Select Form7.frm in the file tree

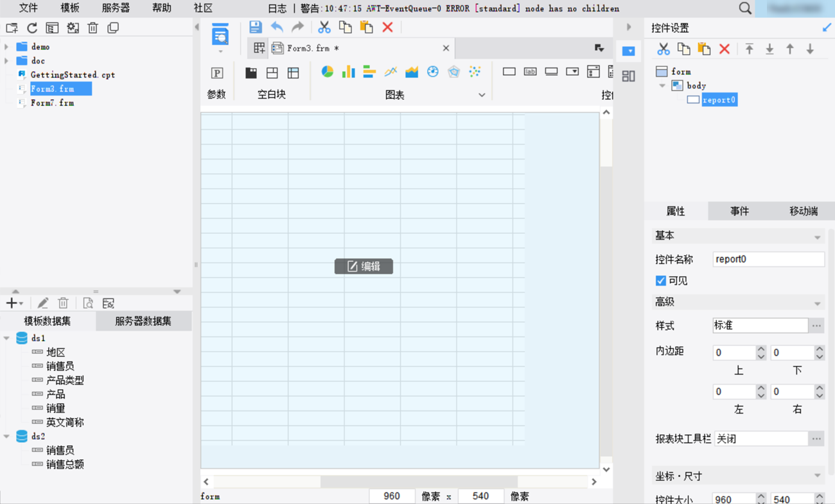point(52,103)
